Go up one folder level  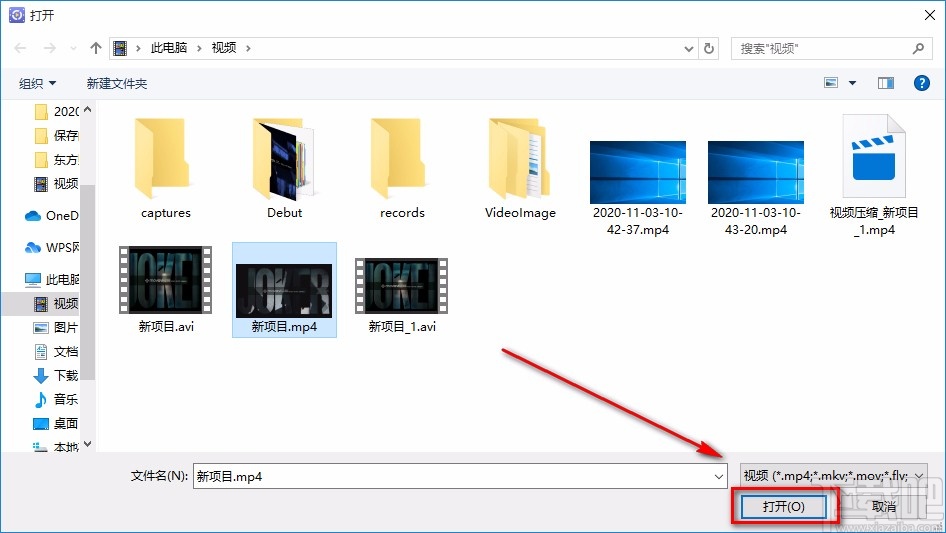tap(95, 48)
